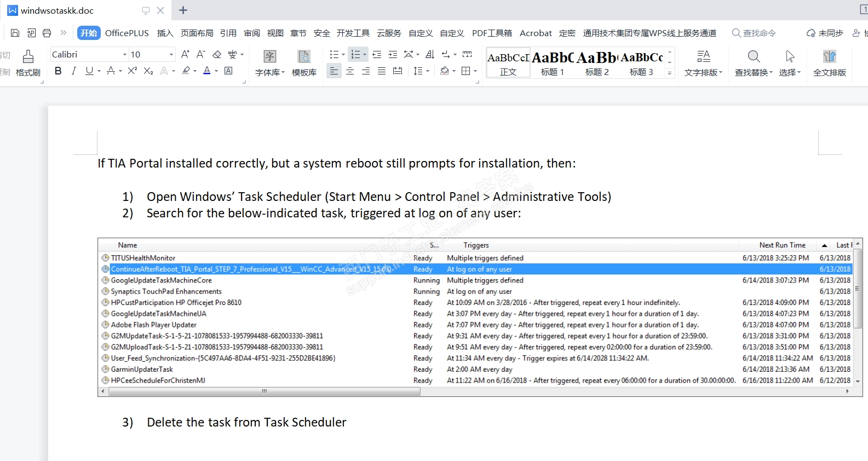The height and width of the screenshot is (461, 868).
Task: Apply subscript formatting
Action: pos(148,71)
